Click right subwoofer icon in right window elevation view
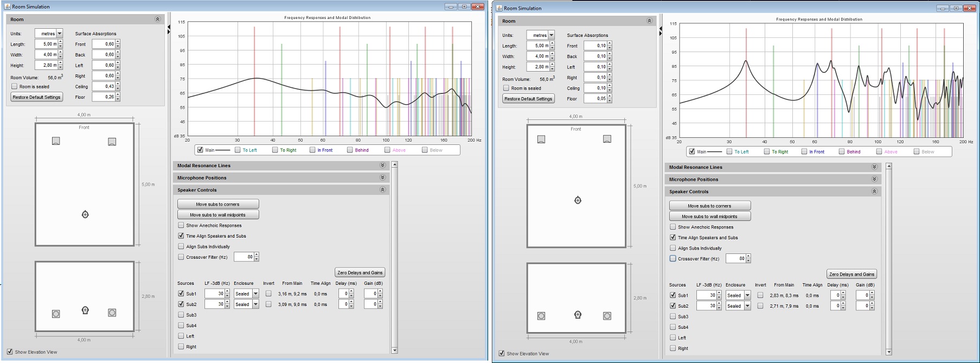This screenshot has height=363, width=980. (607, 316)
